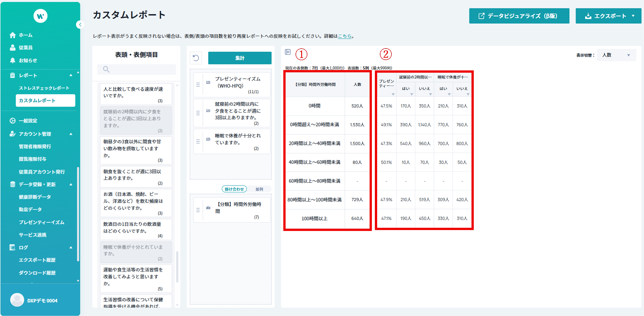The height and width of the screenshot is (316, 644).
Task: Open filter arrow on 睡眠 はい column
Action: [449, 94]
